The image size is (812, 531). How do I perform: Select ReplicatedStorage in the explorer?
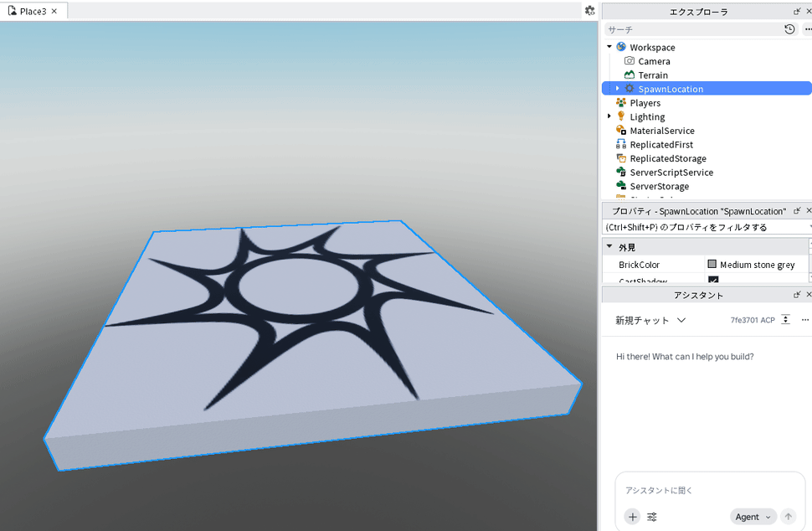667,158
